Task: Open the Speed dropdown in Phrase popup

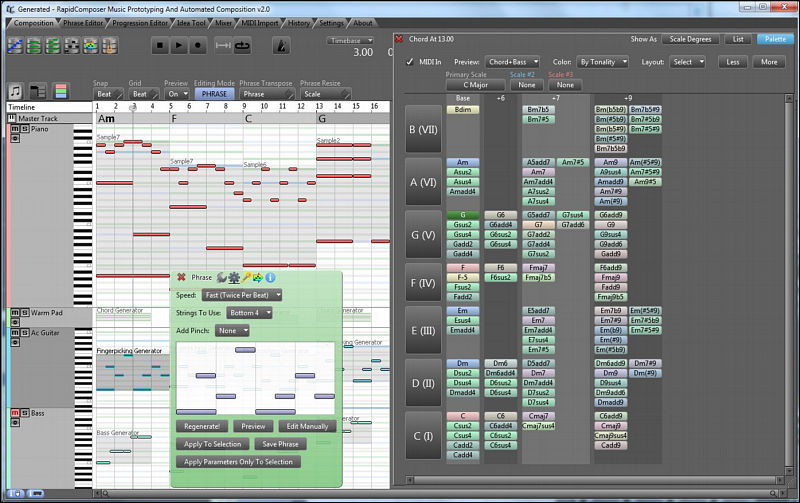Action: pyautogui.click(x=242, y=295)
